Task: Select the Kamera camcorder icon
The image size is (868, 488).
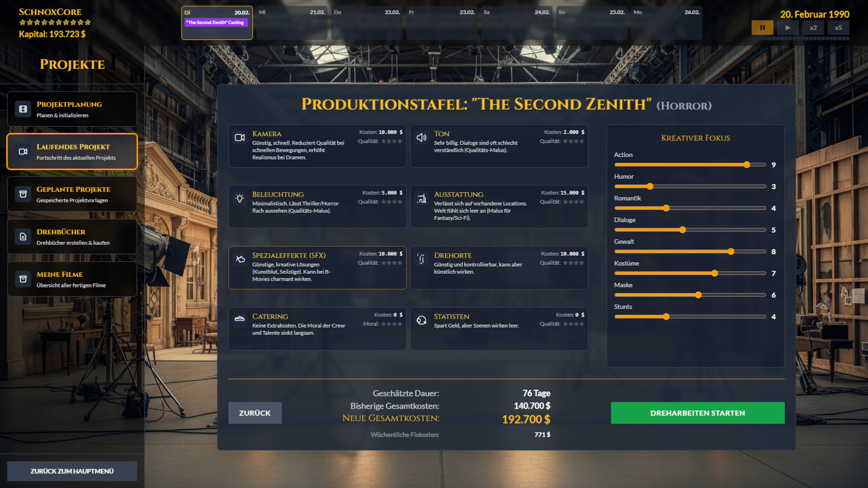Action: [x=240, y=137]
